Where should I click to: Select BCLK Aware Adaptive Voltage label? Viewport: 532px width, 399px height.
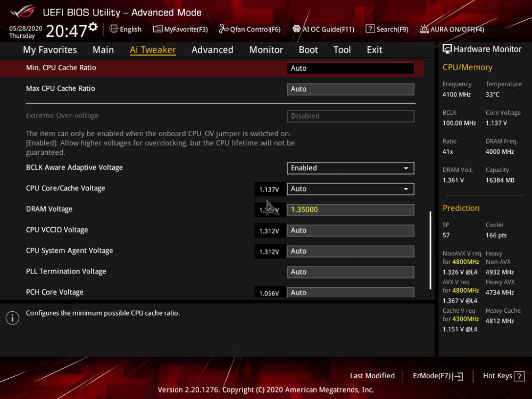click(74, 168)
